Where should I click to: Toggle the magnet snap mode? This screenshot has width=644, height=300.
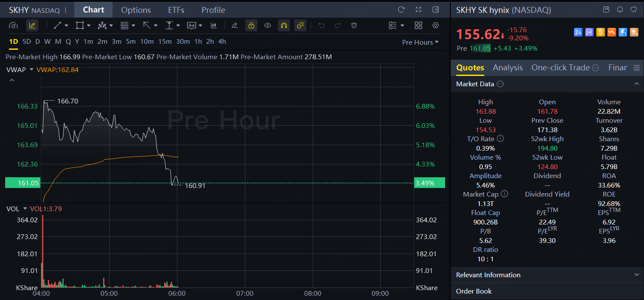[x=284, y=25]
